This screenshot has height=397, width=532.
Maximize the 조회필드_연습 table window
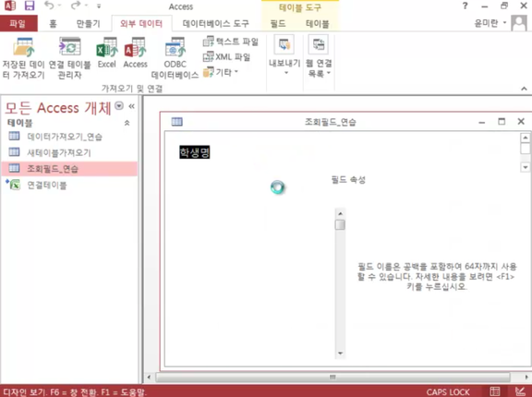coord(502,121)
